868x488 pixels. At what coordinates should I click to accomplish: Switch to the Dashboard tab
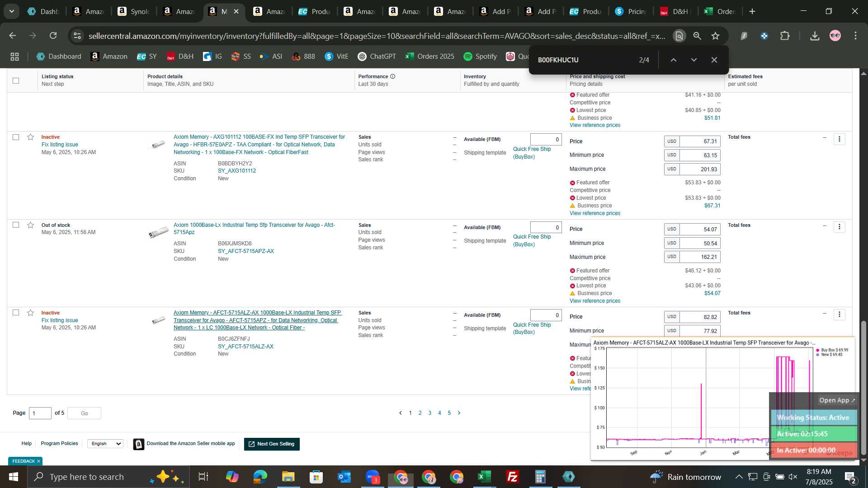point(43,11)
